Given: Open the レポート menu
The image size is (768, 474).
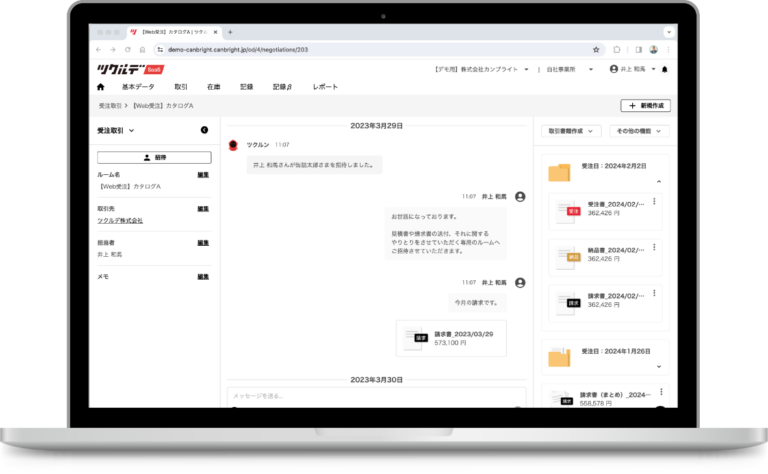Looking at the screenshot, I should point(325,87).
